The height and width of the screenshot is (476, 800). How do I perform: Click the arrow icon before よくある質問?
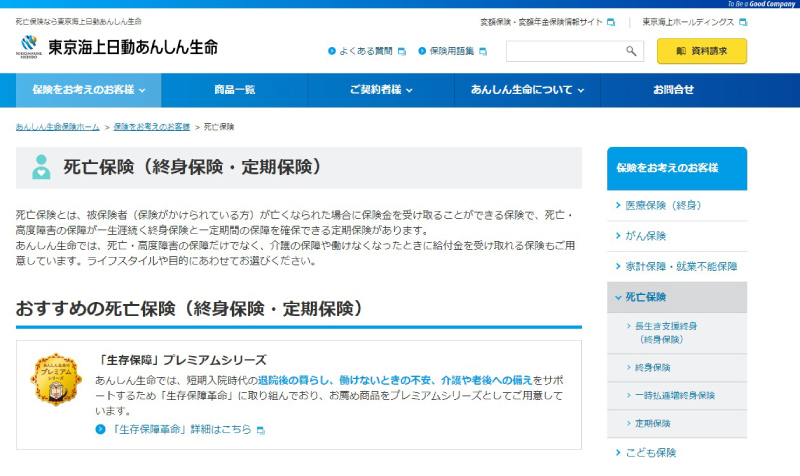[x=332, y=51]
